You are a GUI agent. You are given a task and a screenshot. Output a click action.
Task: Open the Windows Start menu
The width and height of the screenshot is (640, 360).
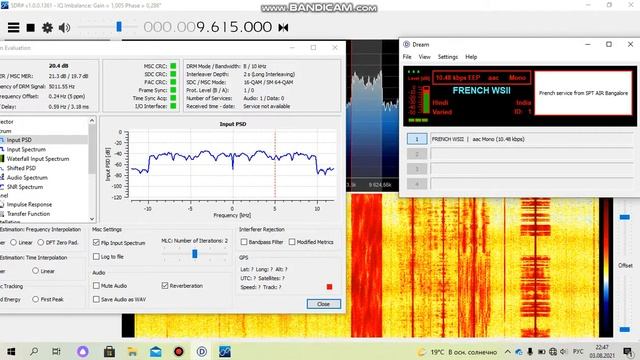click(11, 351)
